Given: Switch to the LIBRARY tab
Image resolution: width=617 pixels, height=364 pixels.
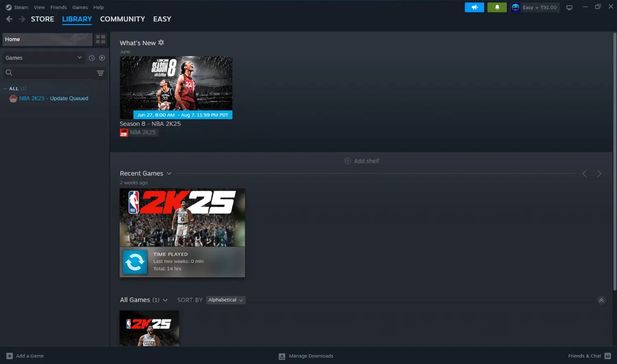Looking at the screenshot, I should point(77,19).
